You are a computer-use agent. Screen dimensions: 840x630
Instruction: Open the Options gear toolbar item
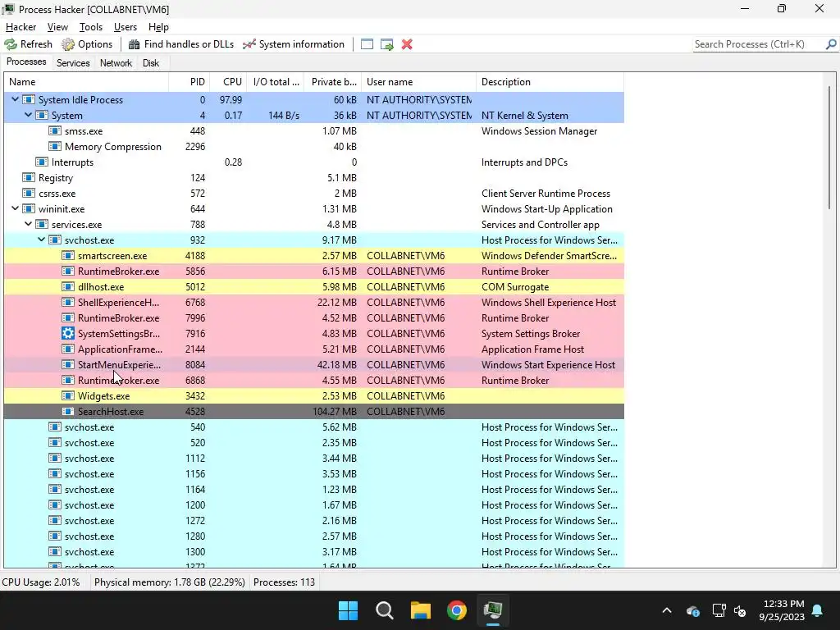pos(87,44)
